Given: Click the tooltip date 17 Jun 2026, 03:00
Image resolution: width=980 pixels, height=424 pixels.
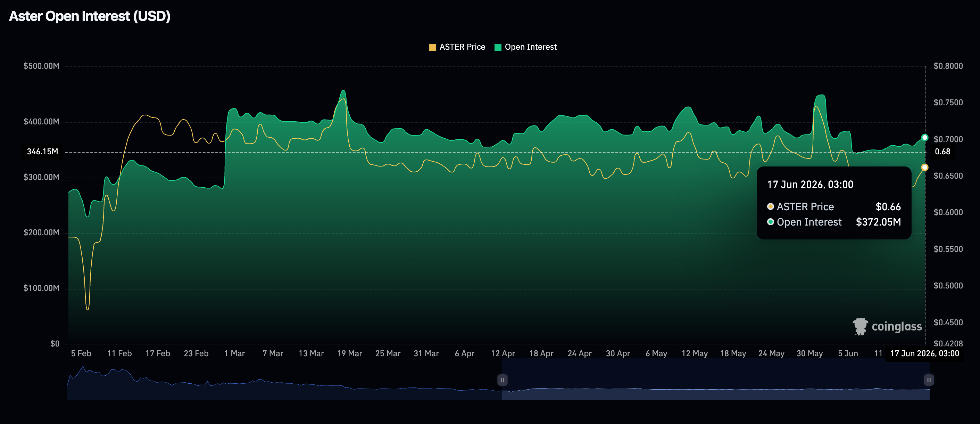Looking at the screenshot, I should [x=810, y=185].
